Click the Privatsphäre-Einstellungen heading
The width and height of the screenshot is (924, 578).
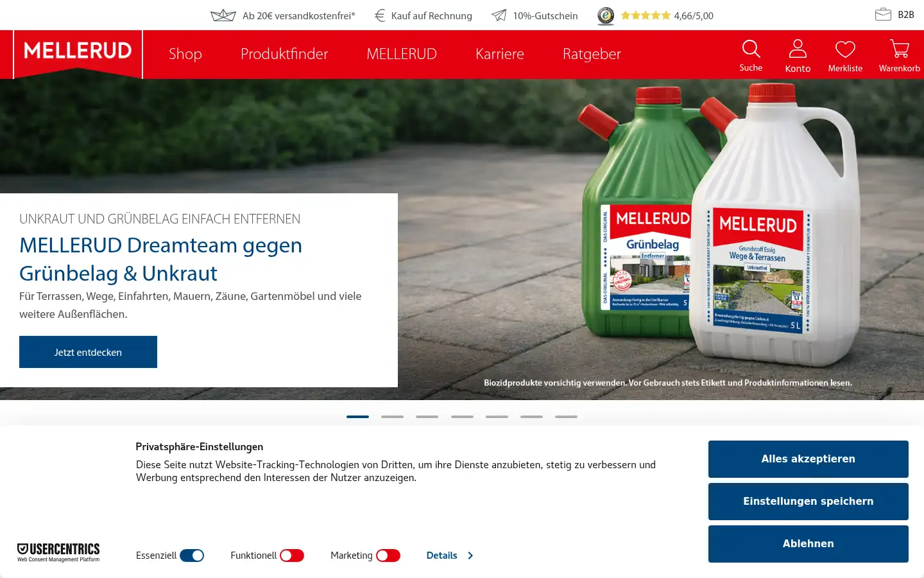tap(200, 447)
